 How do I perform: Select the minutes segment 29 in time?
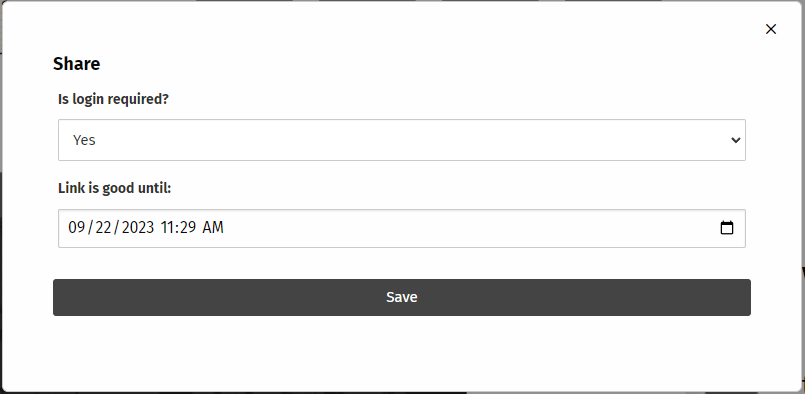point(187,228)
